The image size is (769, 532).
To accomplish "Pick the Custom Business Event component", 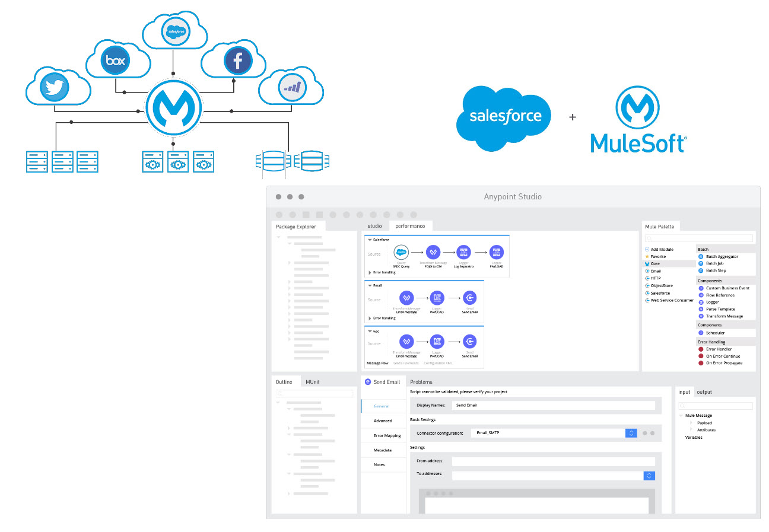I will [724, 288].
